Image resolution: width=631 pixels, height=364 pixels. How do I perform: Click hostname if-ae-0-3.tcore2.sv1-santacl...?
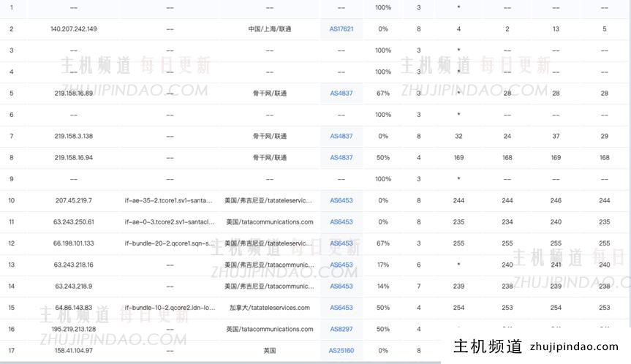(x=170, y=222)
